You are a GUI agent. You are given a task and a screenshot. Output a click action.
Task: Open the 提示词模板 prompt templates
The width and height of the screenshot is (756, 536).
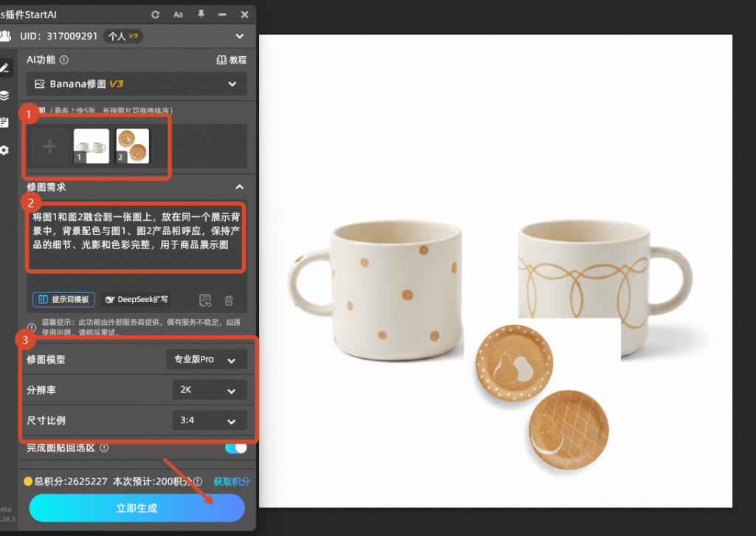pos(63,299)
